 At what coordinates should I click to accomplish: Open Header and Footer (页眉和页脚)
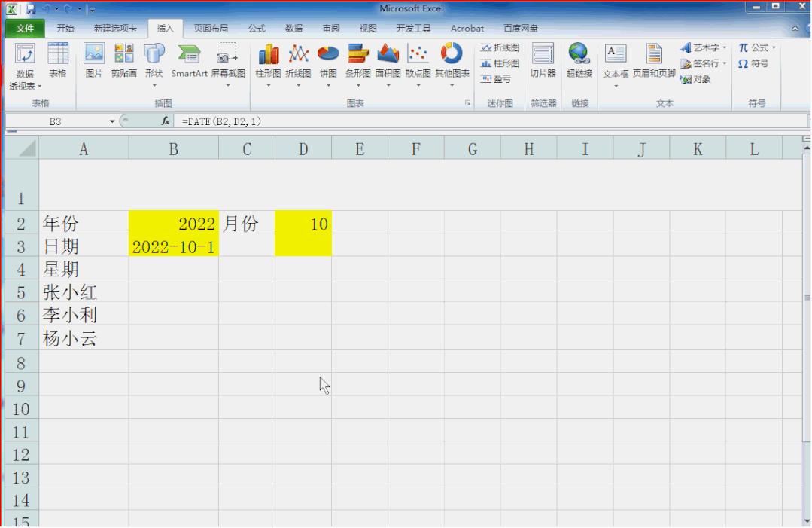(x=654, y=61)
